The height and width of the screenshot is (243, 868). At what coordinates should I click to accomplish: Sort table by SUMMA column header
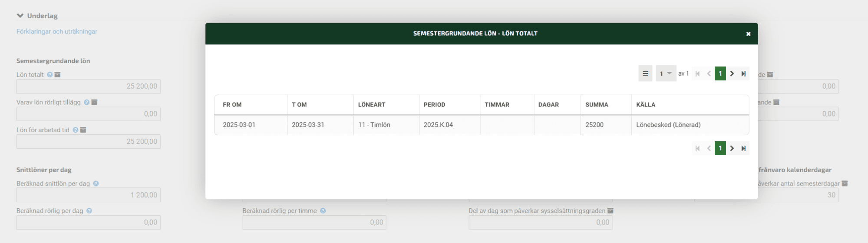point(597,105)
